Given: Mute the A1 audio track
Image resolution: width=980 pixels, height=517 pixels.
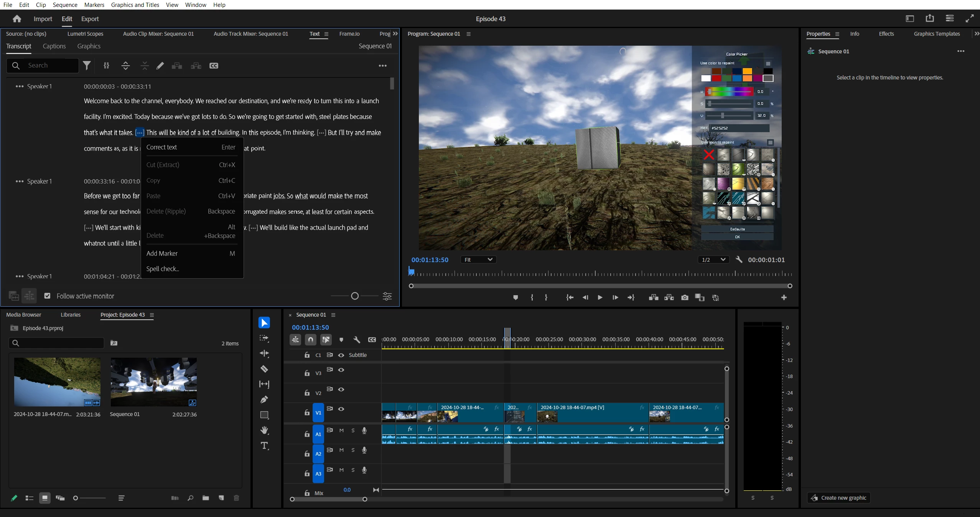Looking at the screenshot, I should [x=341, y=430].
